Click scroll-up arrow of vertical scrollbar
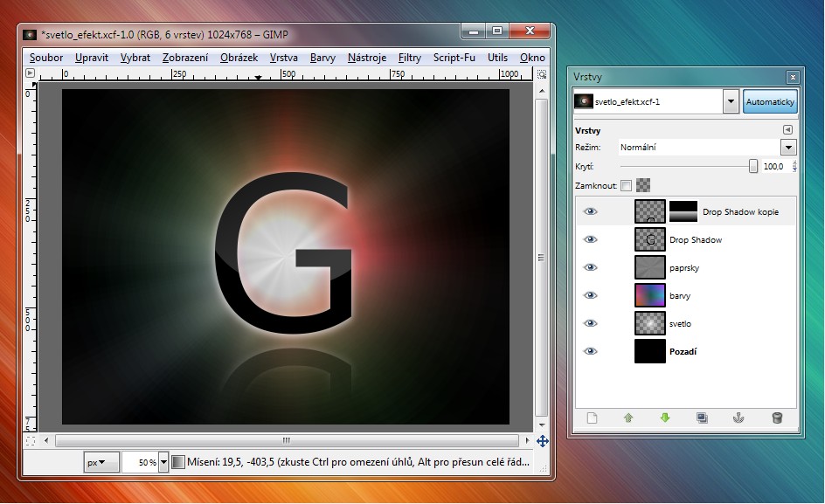Viewport: 825px width, 504px height. [542, 91]
